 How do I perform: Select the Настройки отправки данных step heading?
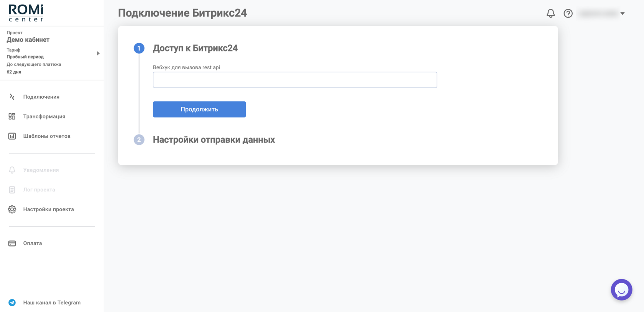[214, 140]
